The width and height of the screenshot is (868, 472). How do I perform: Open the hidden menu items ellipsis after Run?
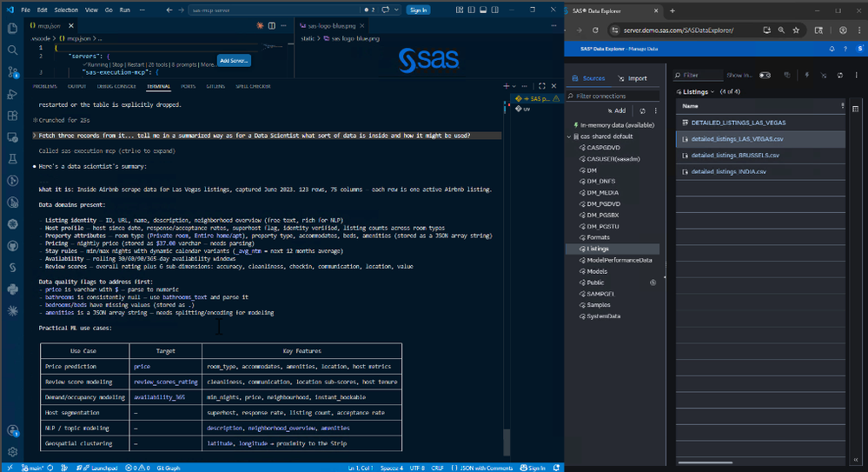(x=142, y=10)
